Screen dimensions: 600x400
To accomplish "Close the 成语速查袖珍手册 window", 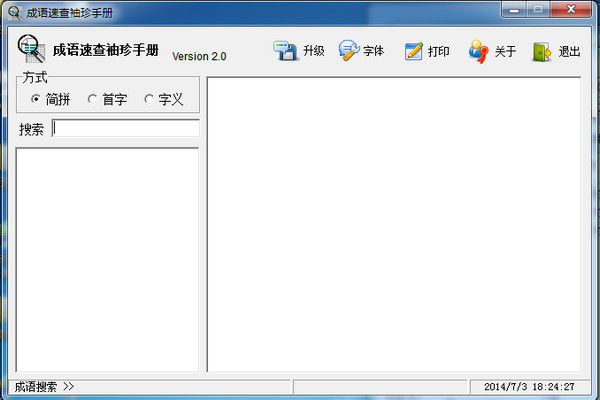I will click(571, 9).
